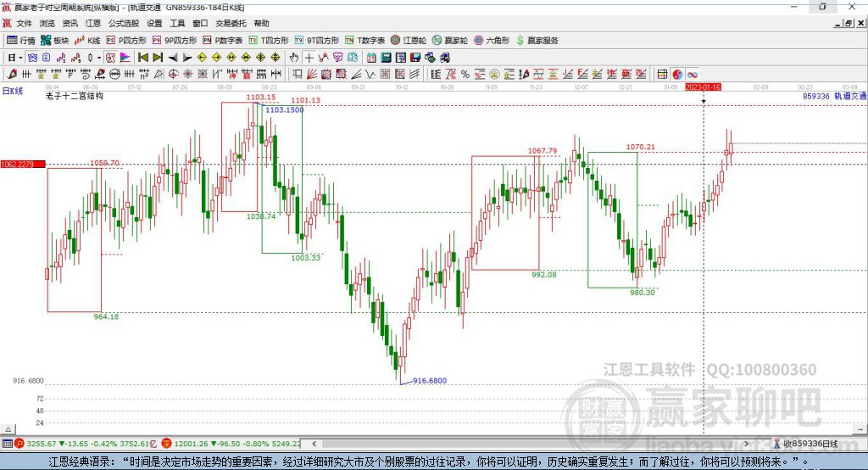Open the 帮助 menu
Screen dimensions: 868x470
pyautogui.click(x=261, y=23)
